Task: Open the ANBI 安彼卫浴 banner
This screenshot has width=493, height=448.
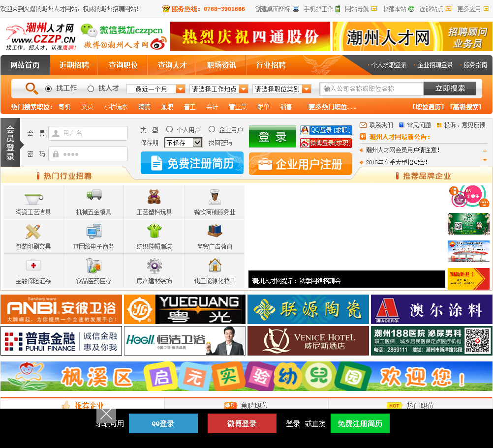Action: [x=62, y=309]
